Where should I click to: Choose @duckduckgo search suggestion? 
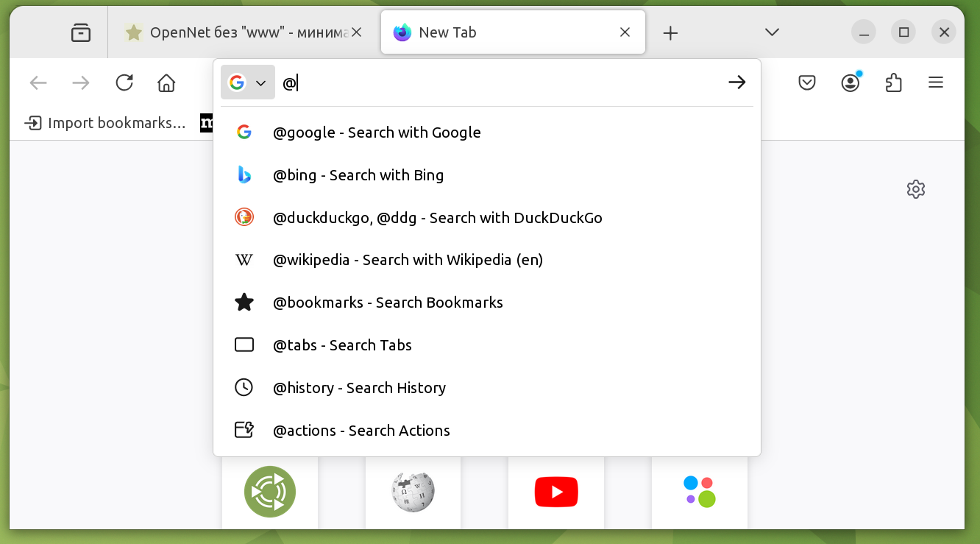[x=437, y=218]
